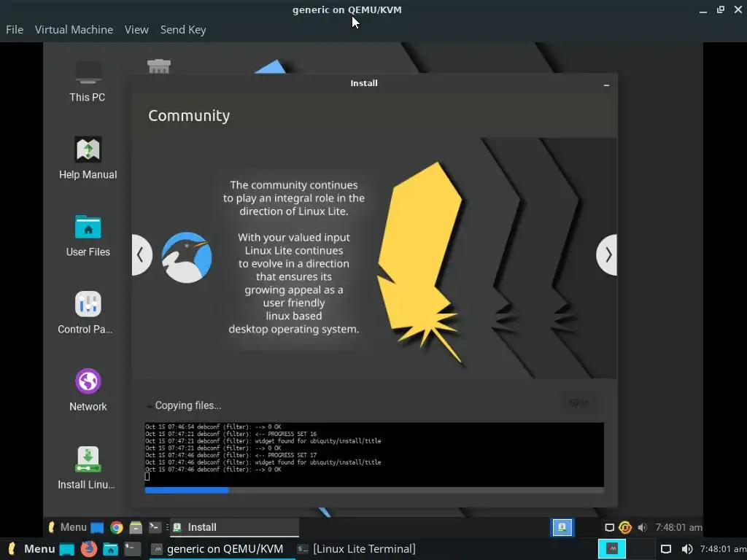Viewport: 747px width, 560px height.
Task: Show desktop icon in guest taskbar
Action: pos(97,528)
